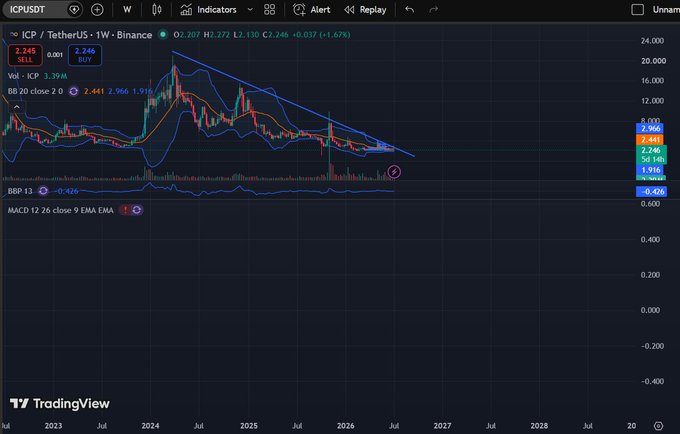Click the BBP 13 refresh icon
680x434 pixels.
(x=43, y=191)
